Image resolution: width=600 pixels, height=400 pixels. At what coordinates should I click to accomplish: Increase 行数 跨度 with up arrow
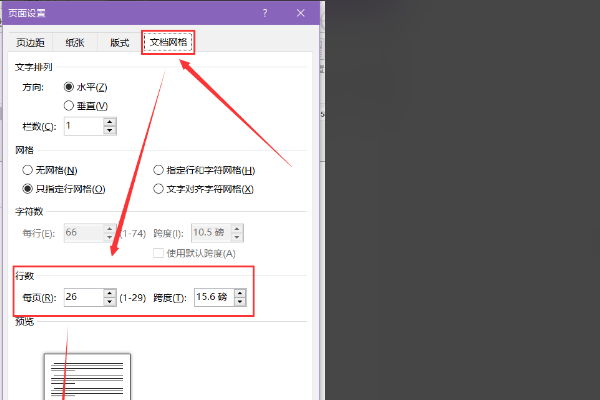pyautogui.click(x=240, y=293)
